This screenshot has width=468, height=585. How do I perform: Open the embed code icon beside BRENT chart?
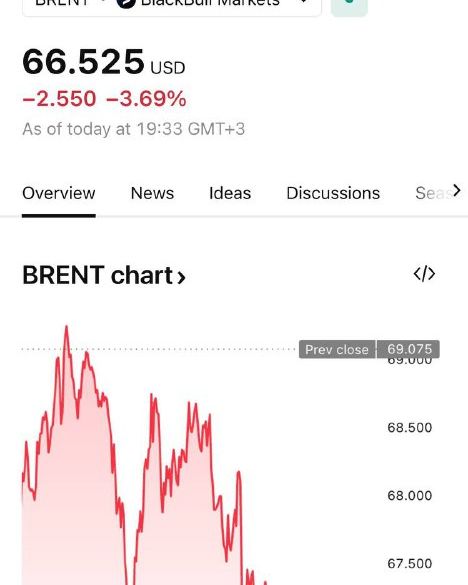(x=424, y=274)
